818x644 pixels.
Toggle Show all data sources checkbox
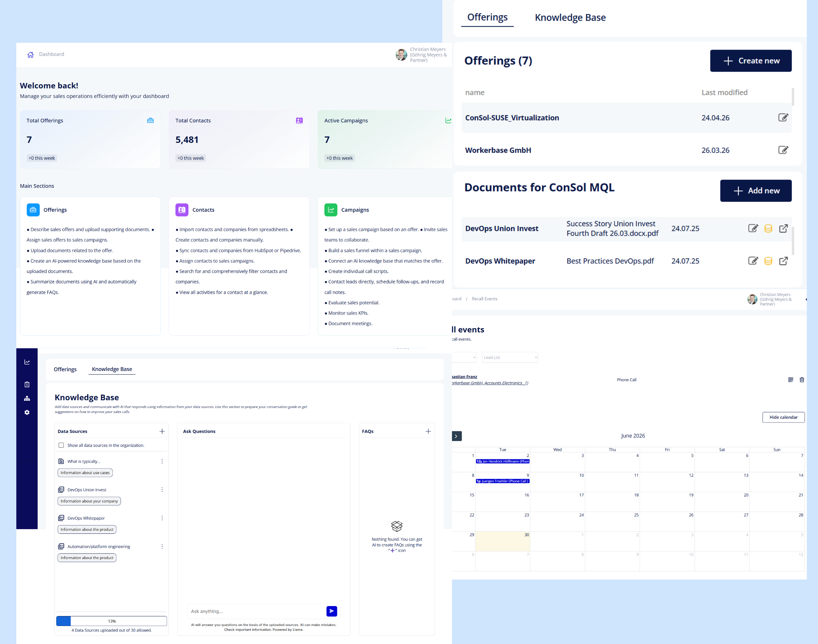coord(61,445)
